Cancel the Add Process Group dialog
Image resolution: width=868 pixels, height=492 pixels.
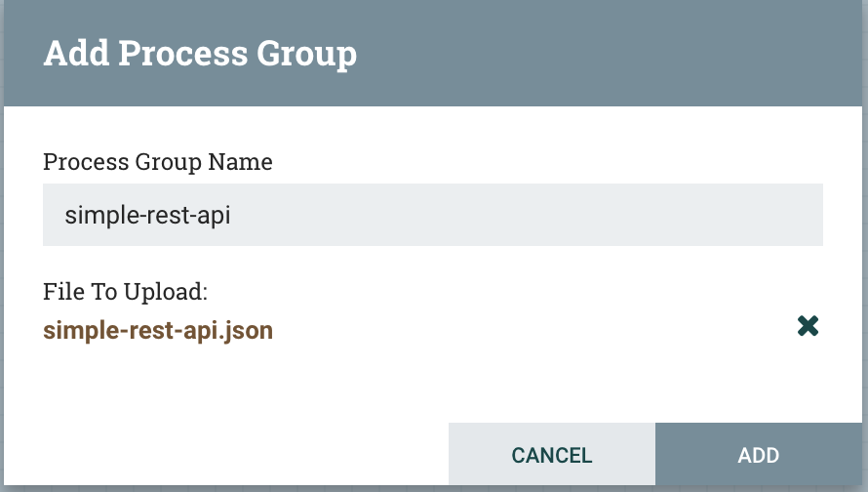coord(551,455)
